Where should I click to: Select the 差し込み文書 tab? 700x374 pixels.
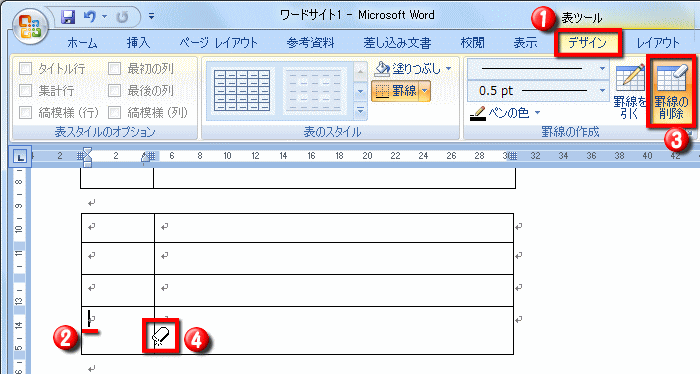pyautogui.click(x=397, y=43)
